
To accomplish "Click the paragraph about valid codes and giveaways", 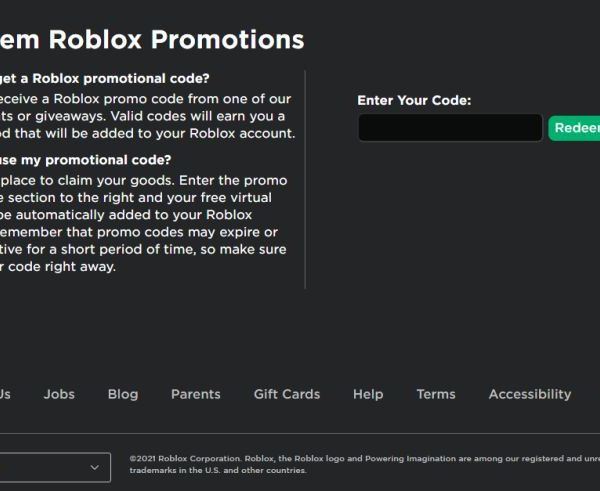I will pyautogui.click(x=146, y=116).
